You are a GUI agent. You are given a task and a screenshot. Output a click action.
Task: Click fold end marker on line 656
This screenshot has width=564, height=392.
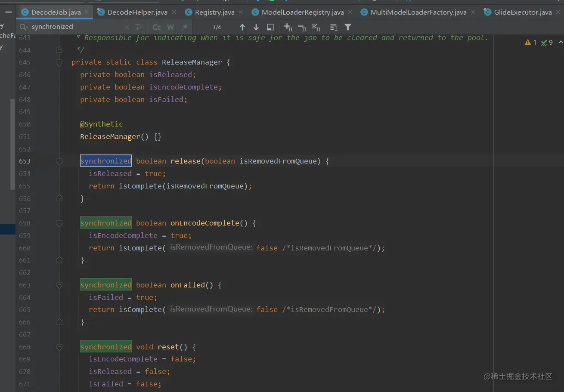tap(59, 198)
